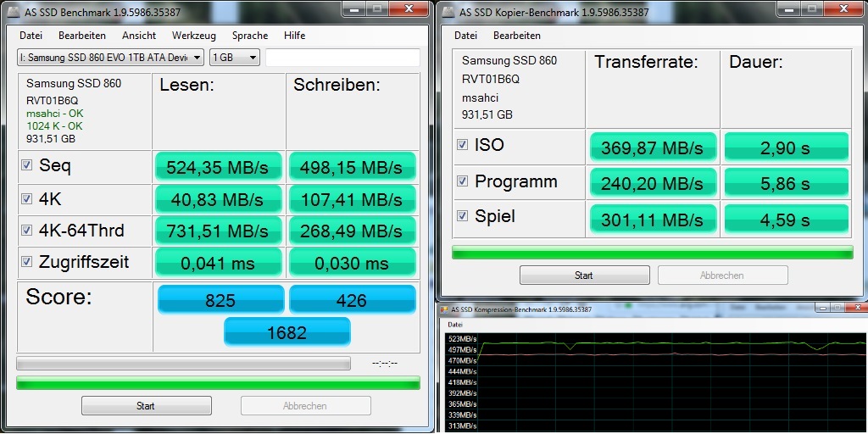Click the Programm duration 5,86 s
868x434 pixels.
coord(786,183)
